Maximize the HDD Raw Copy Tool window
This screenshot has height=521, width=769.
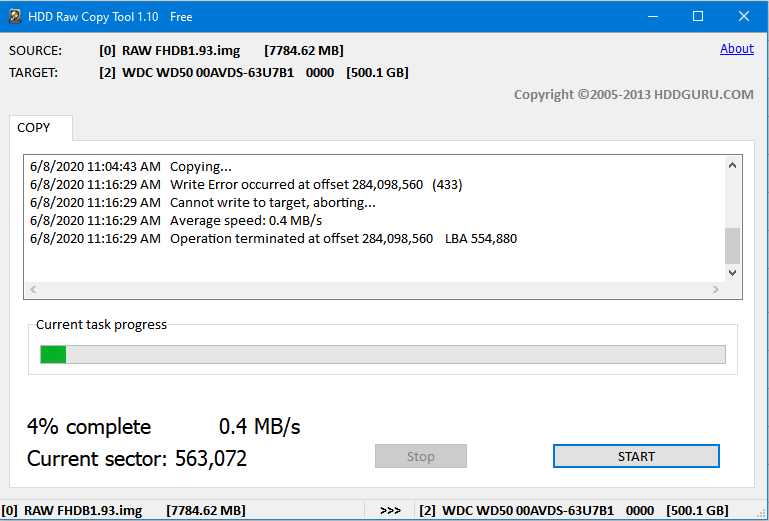pos(698,16)
